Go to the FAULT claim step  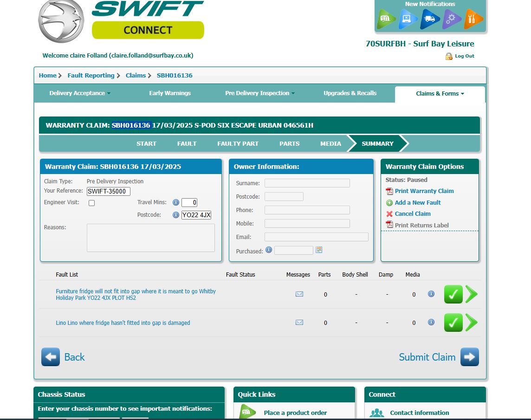187,143
